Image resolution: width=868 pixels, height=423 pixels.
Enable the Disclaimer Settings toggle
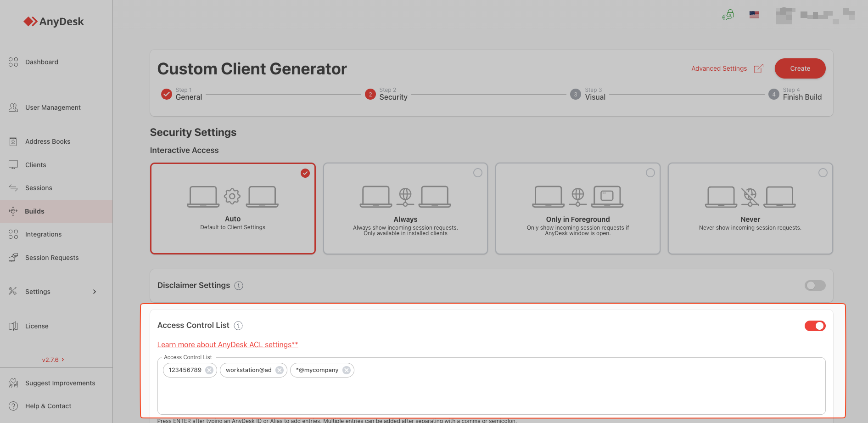815,286
